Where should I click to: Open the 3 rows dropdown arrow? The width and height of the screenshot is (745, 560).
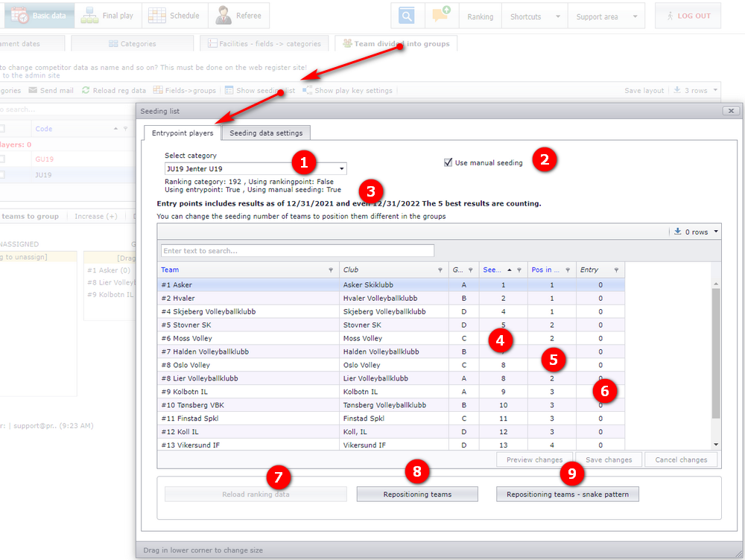715,90
